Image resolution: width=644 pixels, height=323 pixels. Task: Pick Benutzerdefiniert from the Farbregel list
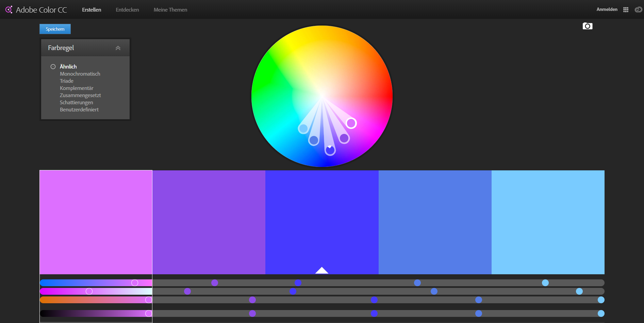(79, 109)
